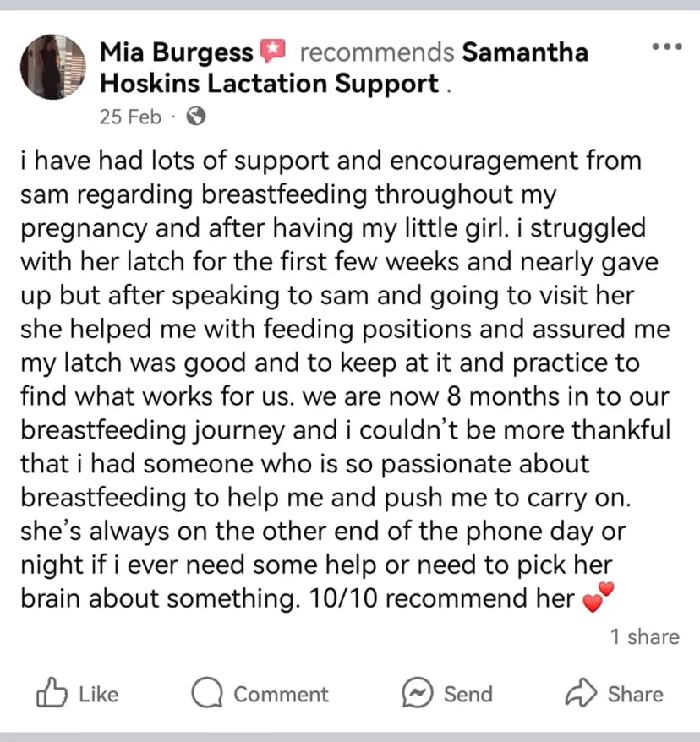Viewport: 700px width, 742px height.
Task: Click the 25 Feb post timestamp
Action: (x=130, y=117)
